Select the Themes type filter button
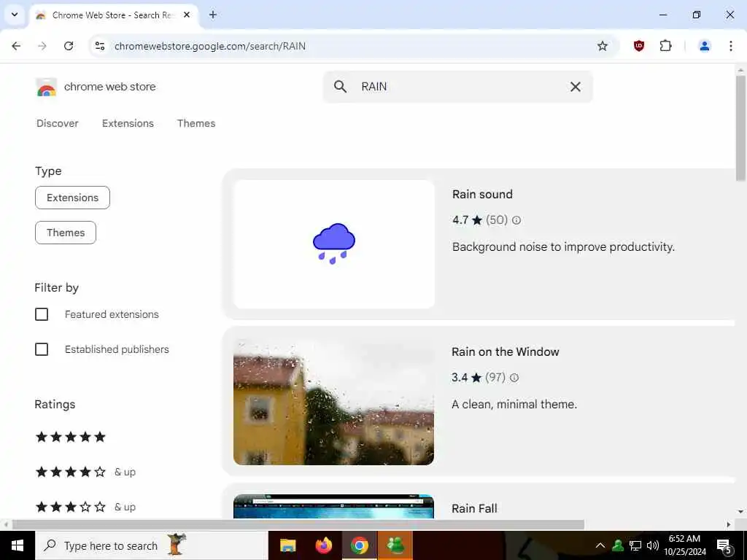This screenshot has width=747, height=560. [x=65, y=233]
